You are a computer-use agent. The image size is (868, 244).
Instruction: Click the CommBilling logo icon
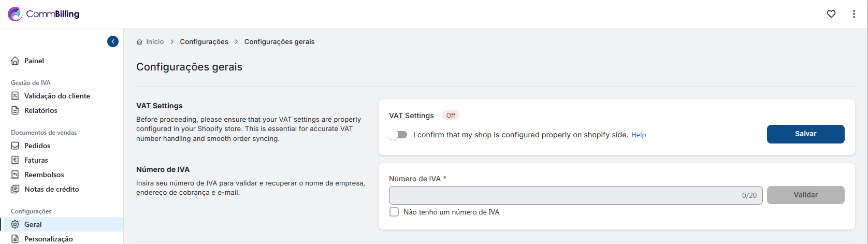(x=15, y=14)
